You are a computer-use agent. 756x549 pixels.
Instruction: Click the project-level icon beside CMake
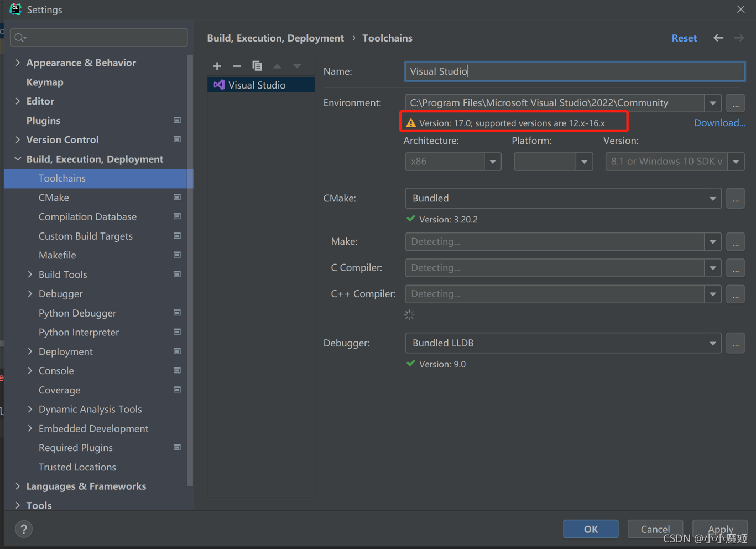pyautogui.click(x=177, y=197)
